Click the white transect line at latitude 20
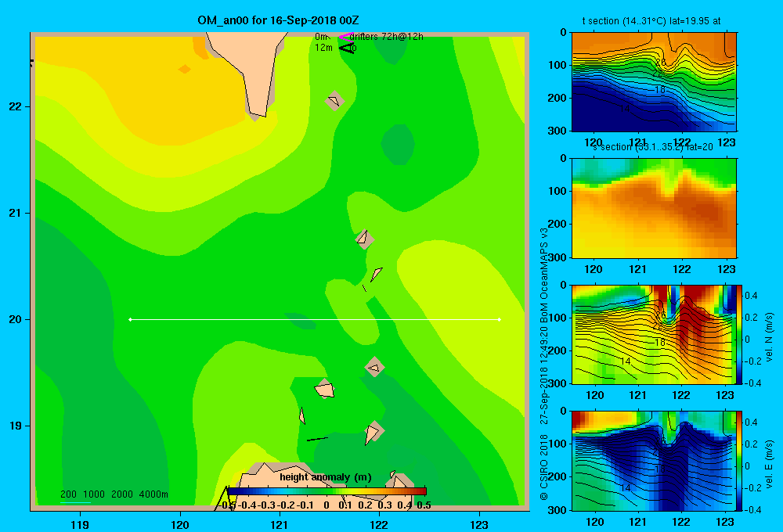783x532 pixels. [315, 319]
